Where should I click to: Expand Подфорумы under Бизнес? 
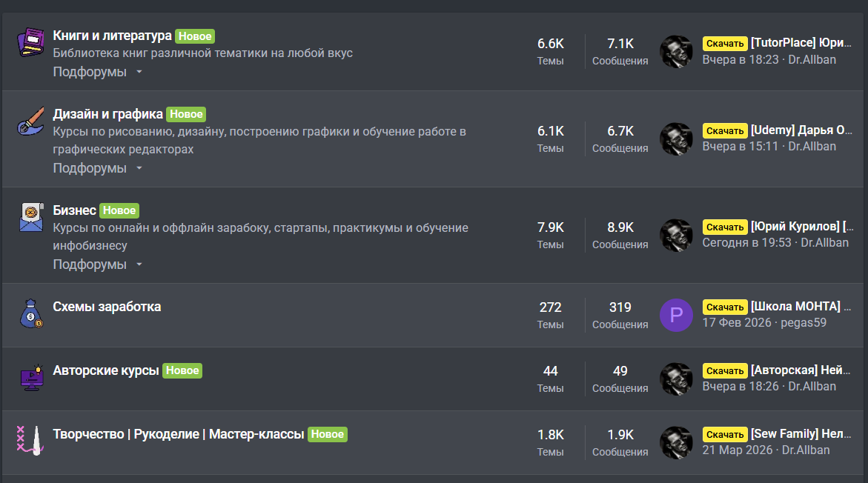(x=97, y=264)
